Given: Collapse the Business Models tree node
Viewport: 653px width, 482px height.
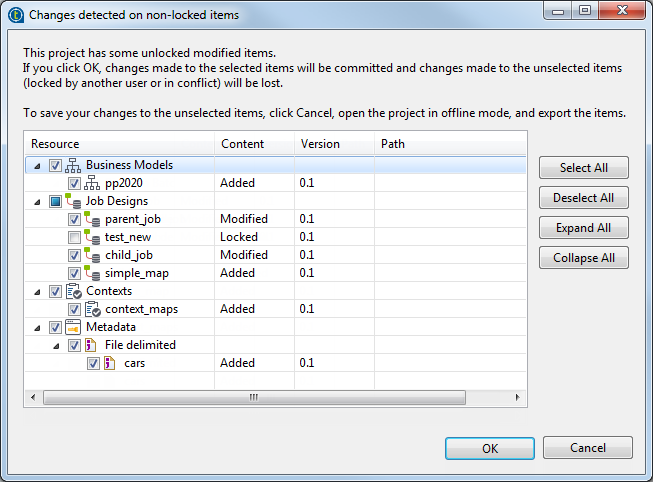Looking at the screenshot, I should point(38,166).
